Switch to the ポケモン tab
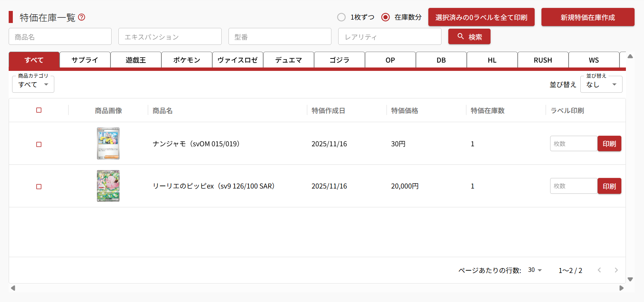Image resolution: width=644 pixels, height=302 pixels. (x=187, y=60)
